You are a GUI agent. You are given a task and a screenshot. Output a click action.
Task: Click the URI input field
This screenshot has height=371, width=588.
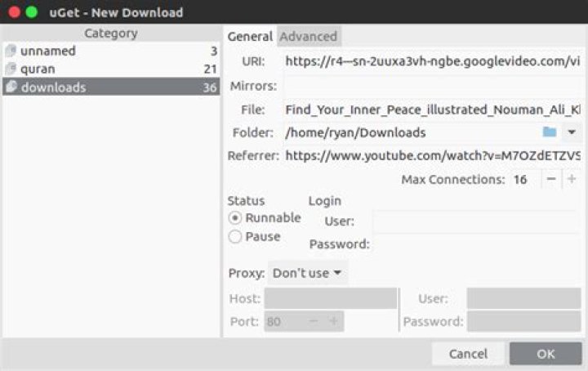point(432,61)
